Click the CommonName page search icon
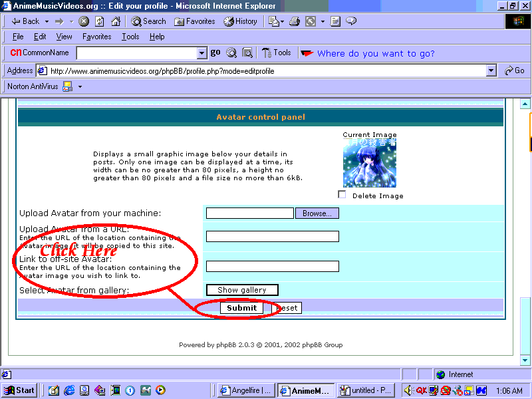Screen dimensions: 532x399 pyautogui.click(x=247, y=53)
